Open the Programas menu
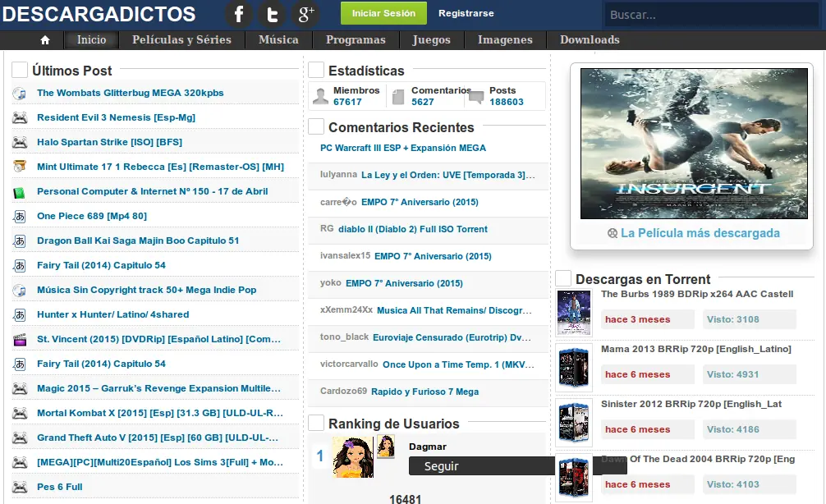 coord(356,40)
